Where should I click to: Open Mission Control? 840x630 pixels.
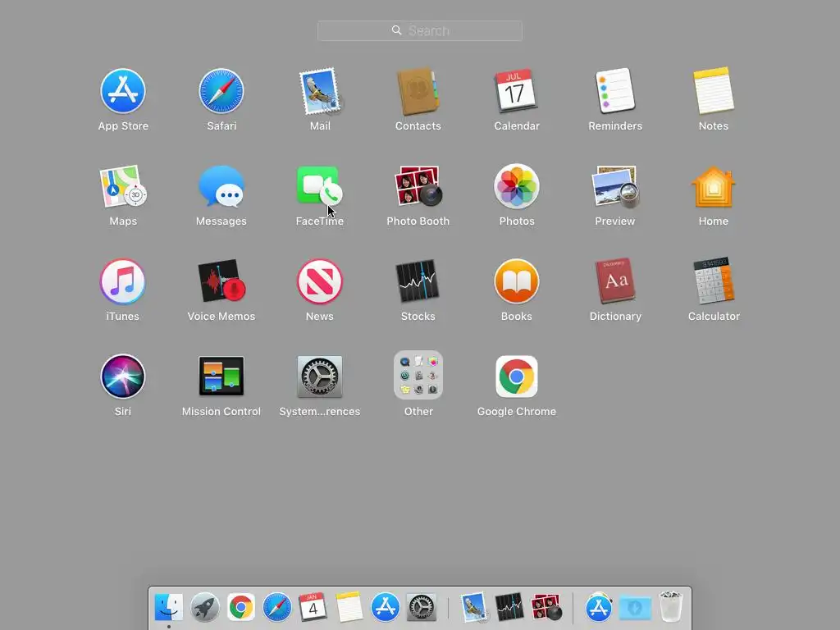(x=221, y=377)
